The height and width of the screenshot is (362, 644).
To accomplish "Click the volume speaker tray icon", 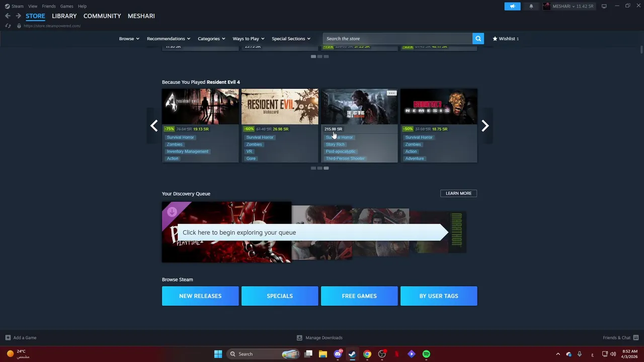I will [613, 354].
